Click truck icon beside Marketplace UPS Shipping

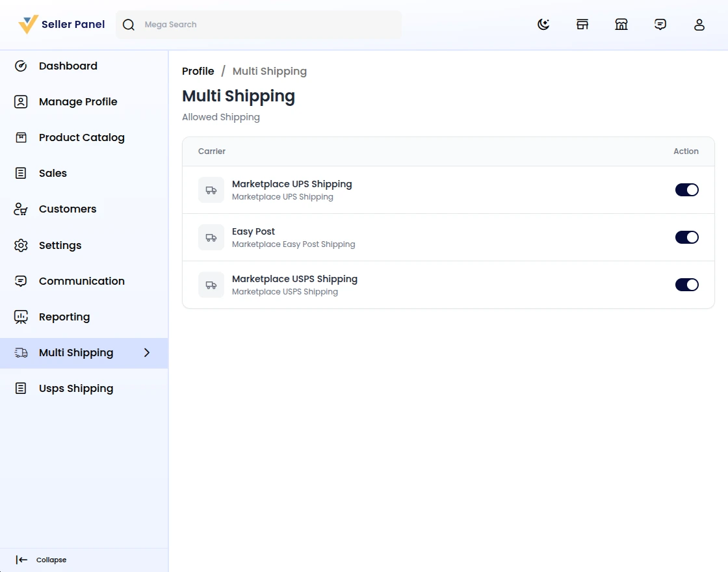point(211,190)
